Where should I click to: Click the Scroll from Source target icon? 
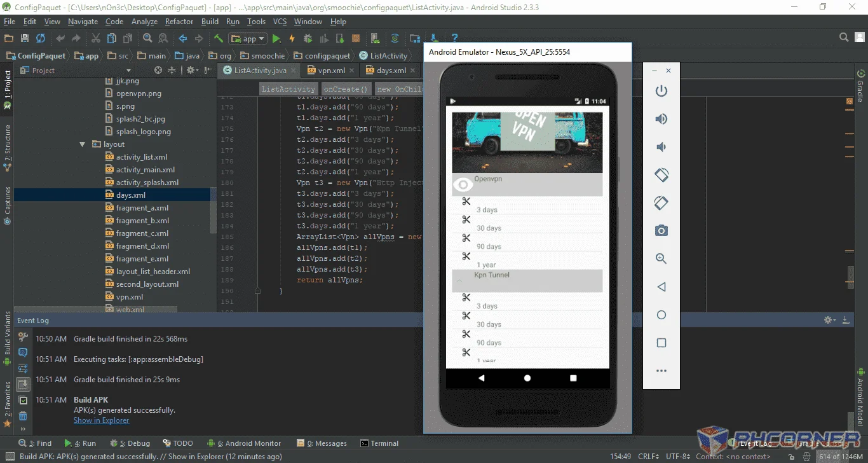158,71
